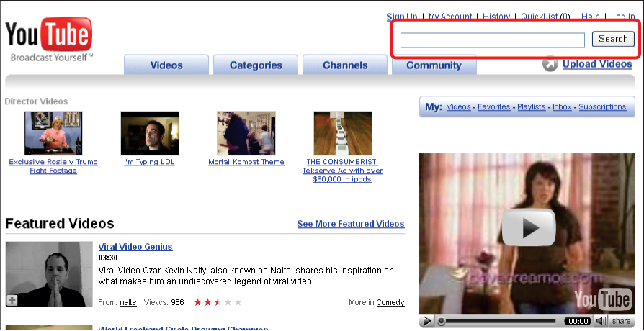Click THE CONSUMERIST Tekserve Ad title link
The width and height of the screenshot is (644, 331).
tap(343, 171)
